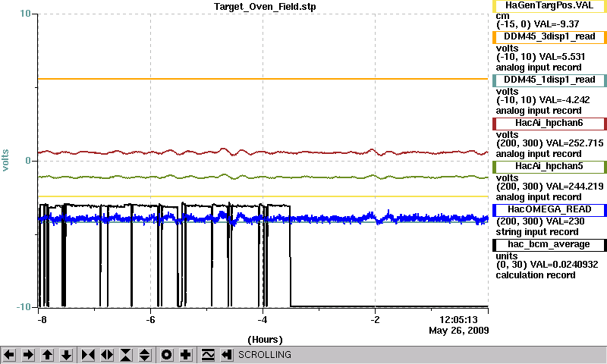Image resolution: width=607 pixels, height=364 pixels.
Task: Click the May 26, 2009 date label
Action: 459,331
